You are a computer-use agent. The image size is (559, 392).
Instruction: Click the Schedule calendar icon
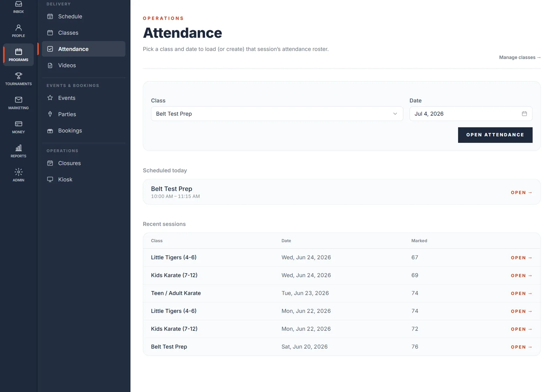pyautogui.click(x=50, y=16)
